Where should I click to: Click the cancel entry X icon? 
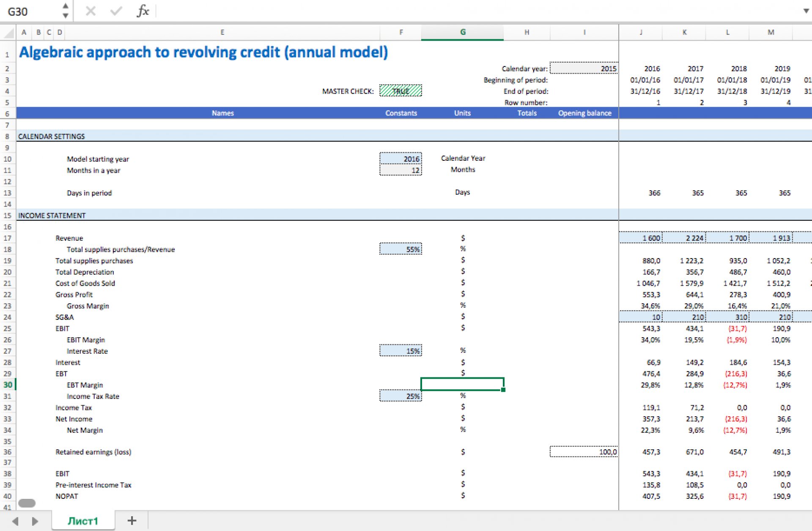pos(91,11)
